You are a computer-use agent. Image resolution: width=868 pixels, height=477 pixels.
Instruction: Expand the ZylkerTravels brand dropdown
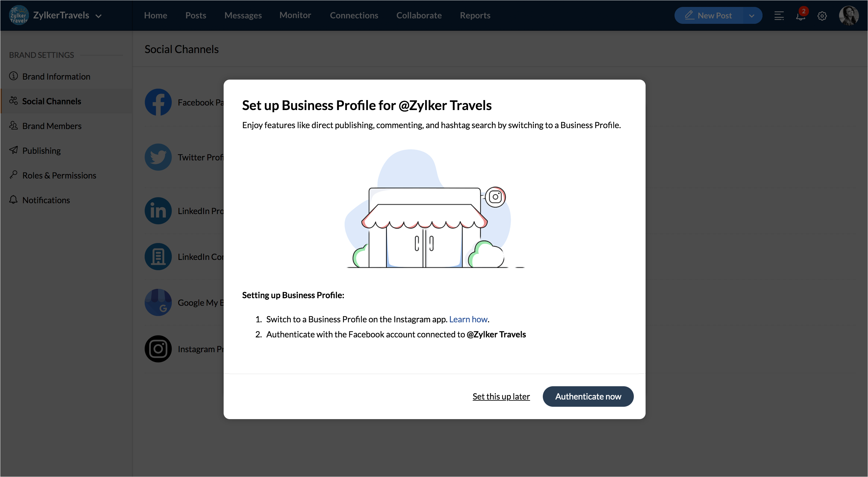(x=98, y=16)
